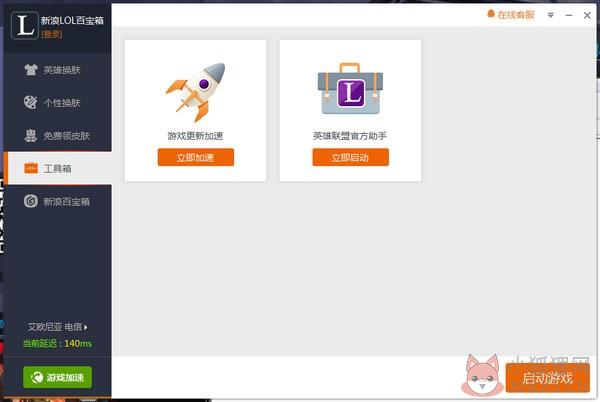
Task: Open the 新浪百宝箱 sidebar tab
Action: [57, 201]
